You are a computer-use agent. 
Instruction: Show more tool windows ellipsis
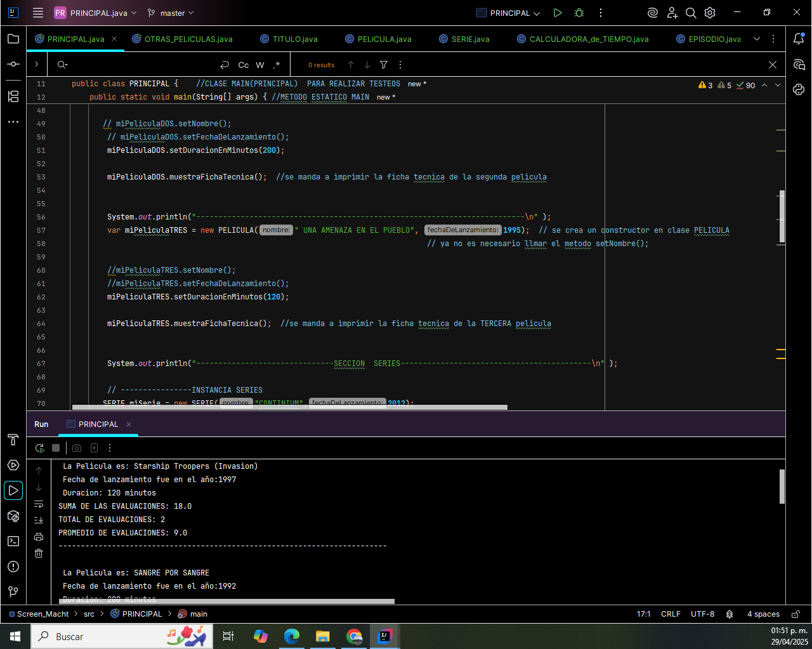coord(13,122)
